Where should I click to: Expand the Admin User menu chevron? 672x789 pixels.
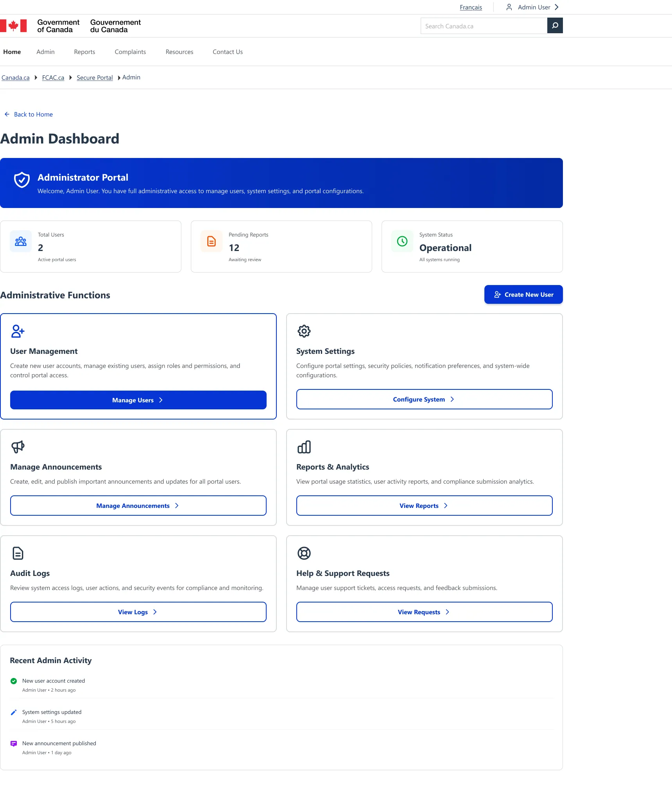click(x=557, y=7)
